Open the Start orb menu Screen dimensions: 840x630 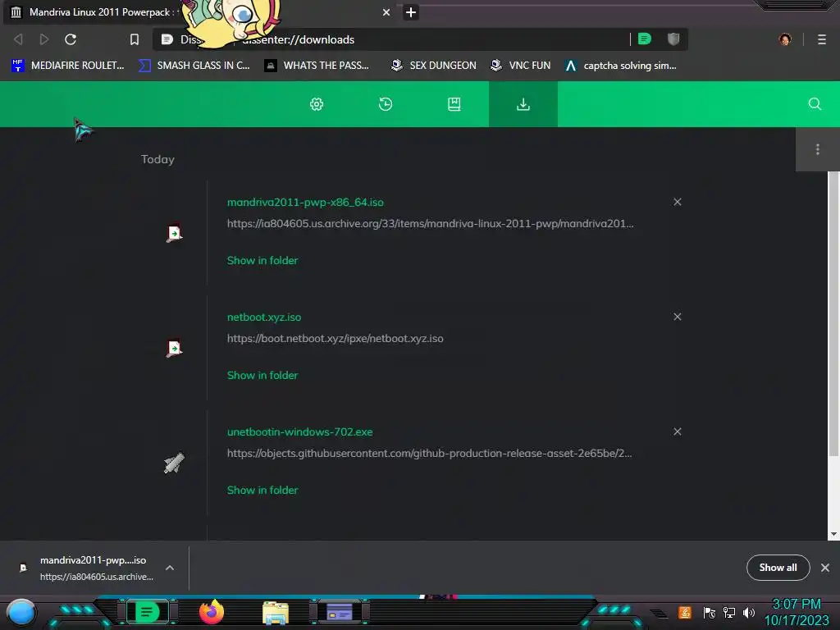point(21,612)
